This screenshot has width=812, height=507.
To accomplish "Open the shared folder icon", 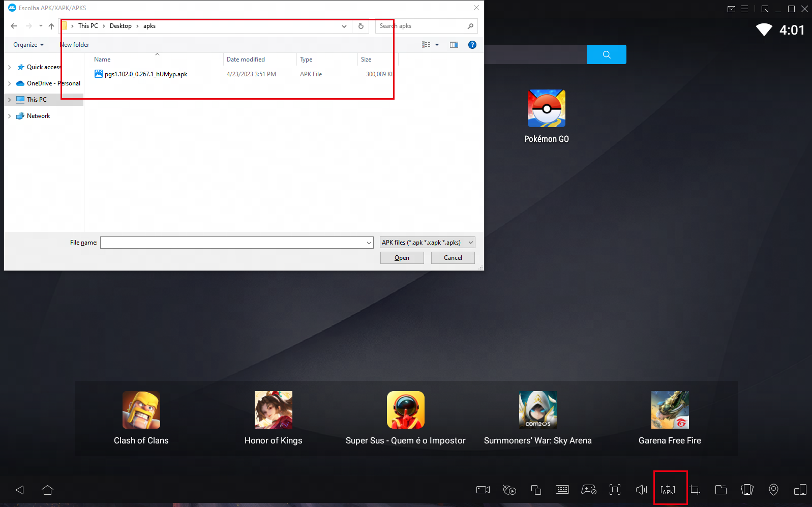I will [x=721, y=490].
